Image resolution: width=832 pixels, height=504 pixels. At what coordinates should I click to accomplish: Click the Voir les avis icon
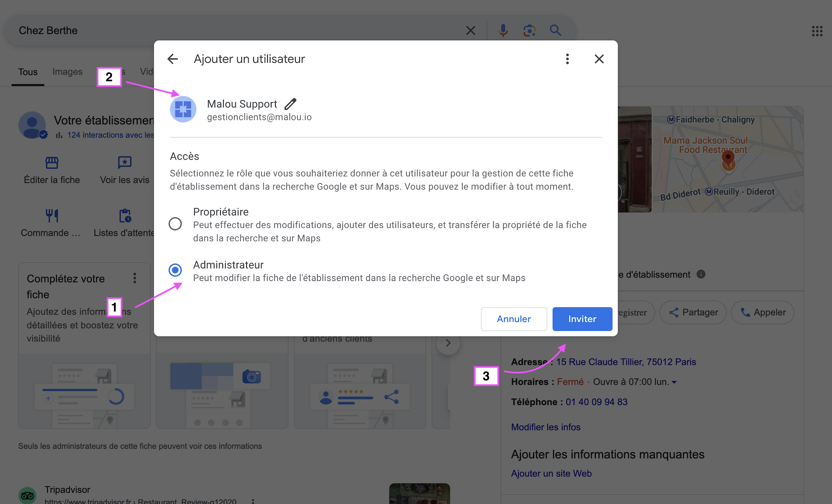125,163
